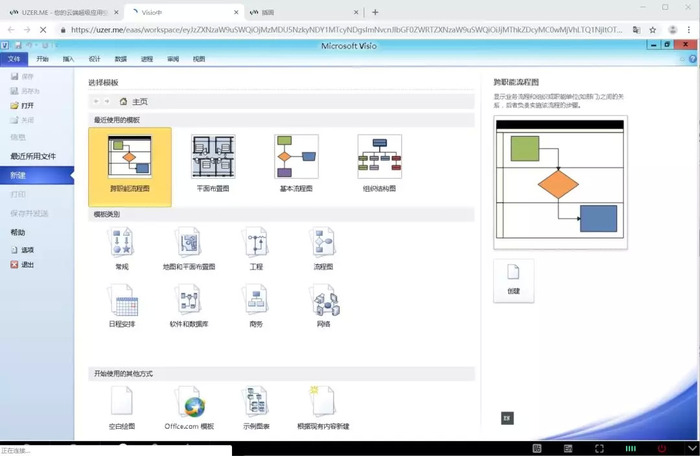Open the 常规 template category
The image size is (700, 456).
click(x=121, y=243)
